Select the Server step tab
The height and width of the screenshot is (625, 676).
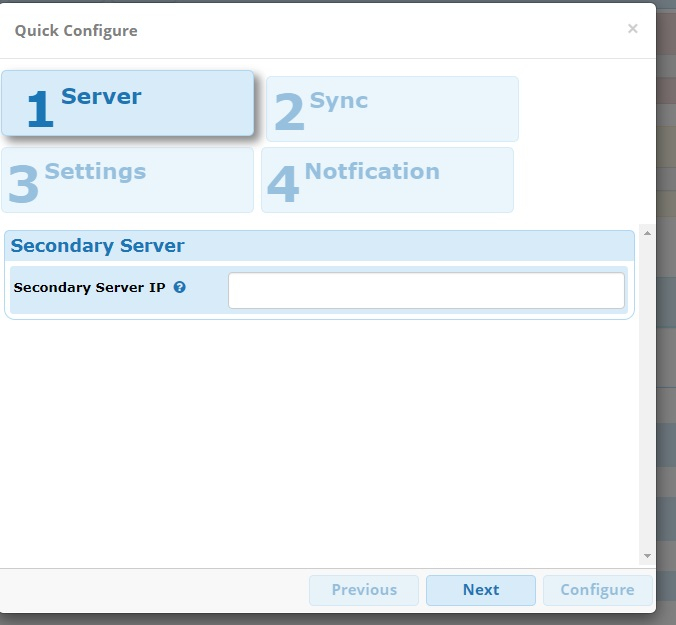128,103
